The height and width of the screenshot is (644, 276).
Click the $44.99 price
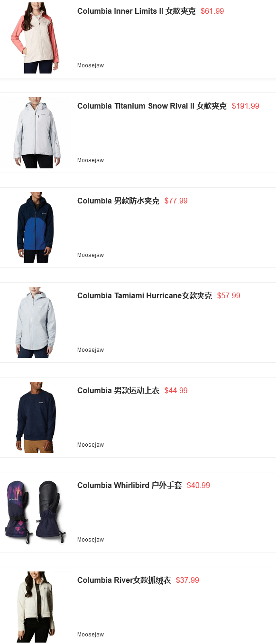[176, 390]
